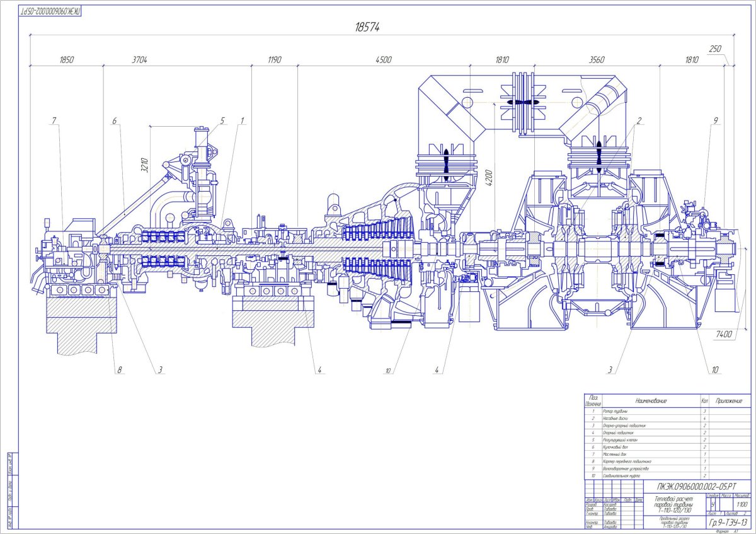Click the overall length dimension 18574
756x534 pixels.
pos(367,27)
